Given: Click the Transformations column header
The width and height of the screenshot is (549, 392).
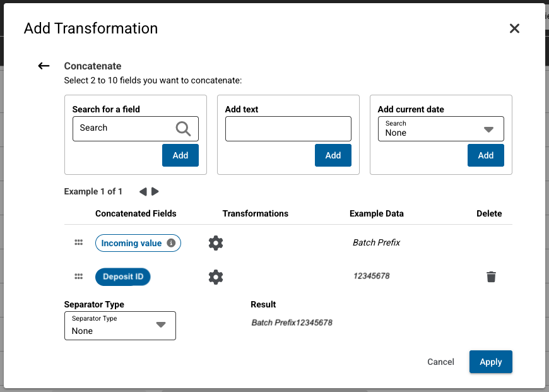Looking at the screenshot, I should tap(255, 214).
